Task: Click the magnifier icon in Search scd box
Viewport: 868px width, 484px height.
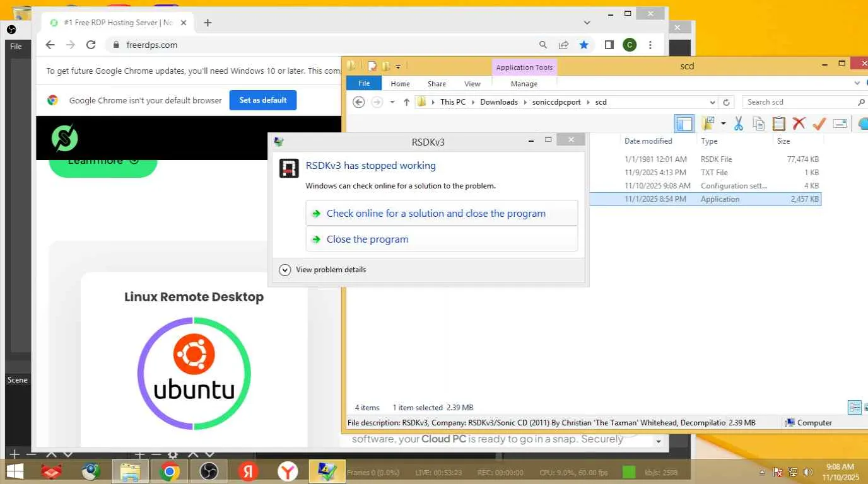Action: click(x=861, y=102)
